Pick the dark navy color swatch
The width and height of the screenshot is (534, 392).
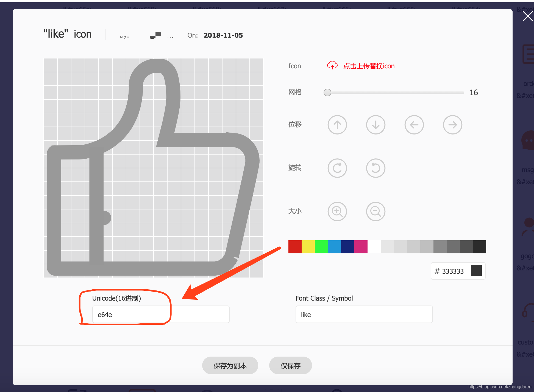(x=347, y=247)
